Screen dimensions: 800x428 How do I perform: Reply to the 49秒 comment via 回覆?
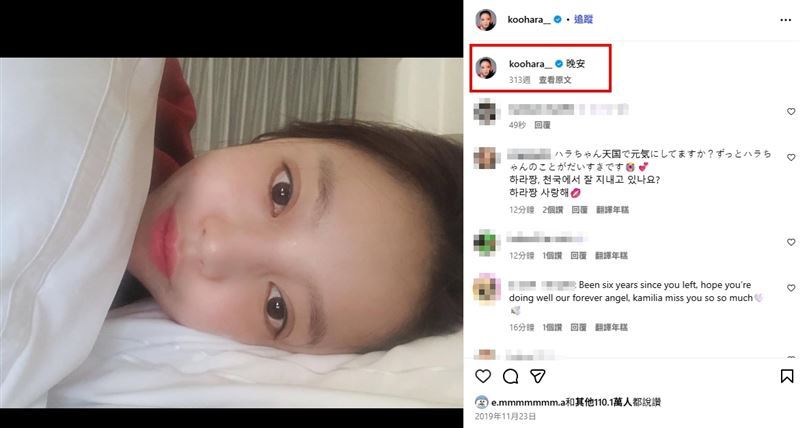pos(542,125)
